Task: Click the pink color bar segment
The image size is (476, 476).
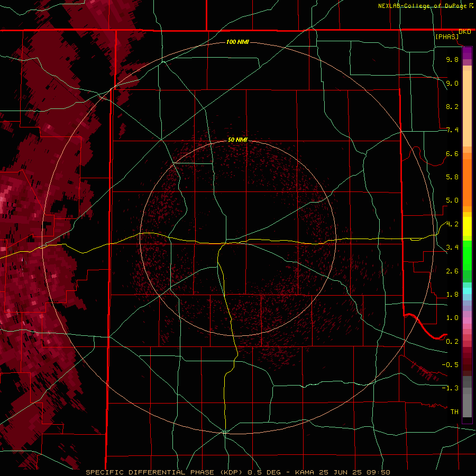Action: tap(467, 321)
